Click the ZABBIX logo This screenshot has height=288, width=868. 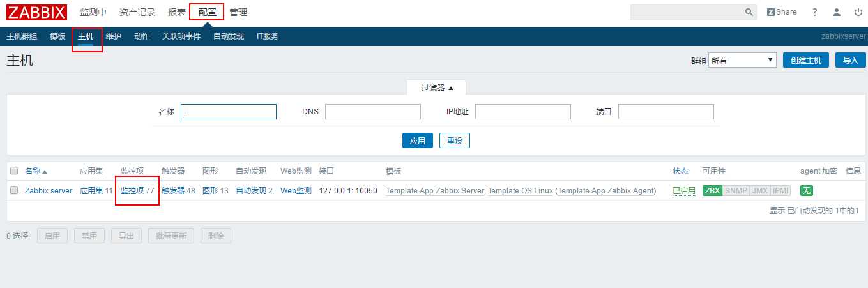click(37, 12)
